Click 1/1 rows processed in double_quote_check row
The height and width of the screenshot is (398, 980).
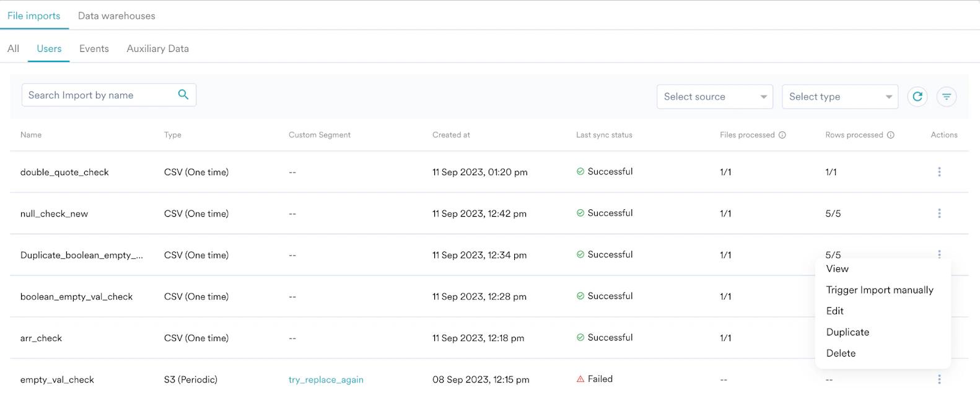831,172
